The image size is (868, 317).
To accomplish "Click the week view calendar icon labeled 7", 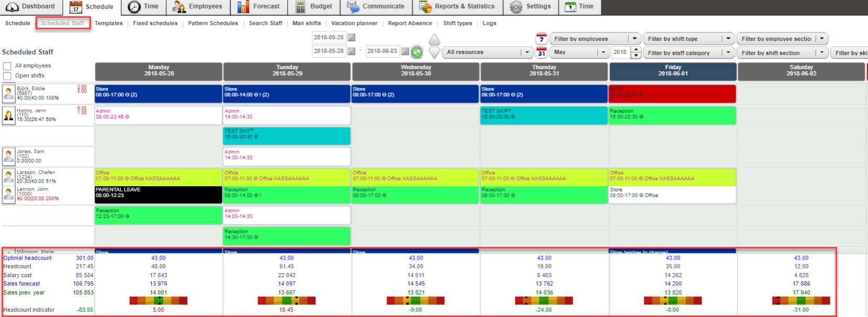I will pyautogui.click(x=542, y=39).
